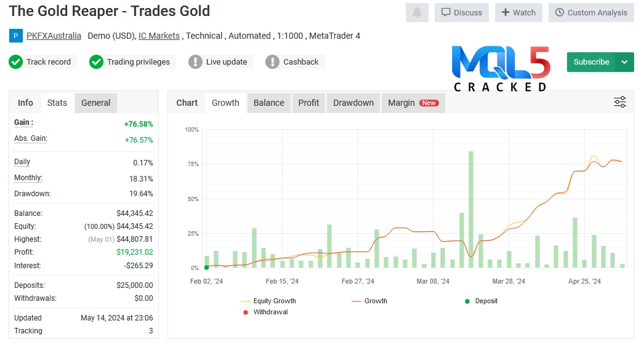Click the +76.58% gain value

(139, 124)
